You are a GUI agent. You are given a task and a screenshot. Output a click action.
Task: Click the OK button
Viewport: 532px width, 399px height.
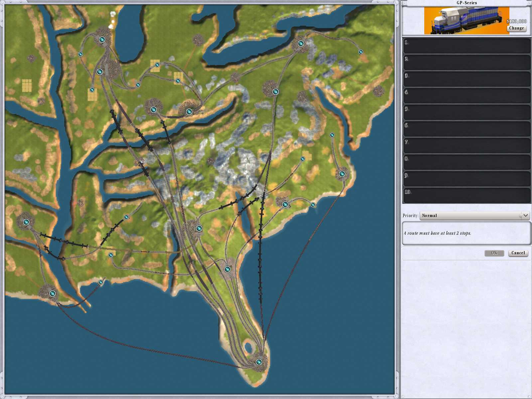pos(494,253)
